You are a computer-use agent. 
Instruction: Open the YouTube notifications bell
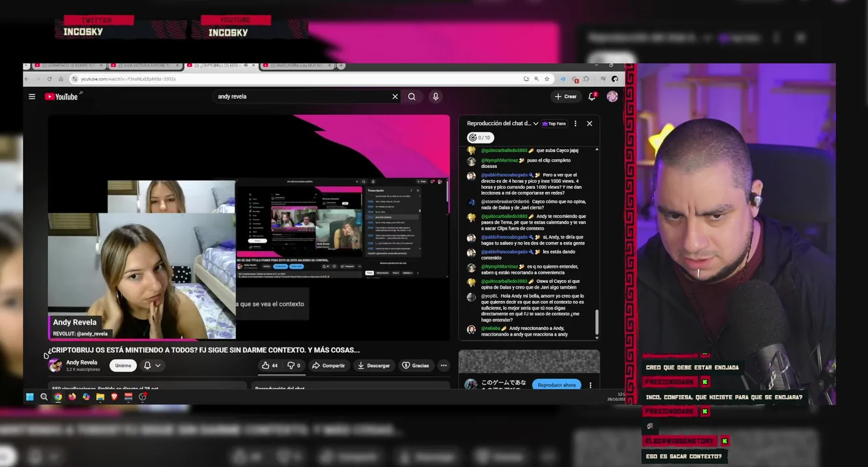(x=592, y=97)
